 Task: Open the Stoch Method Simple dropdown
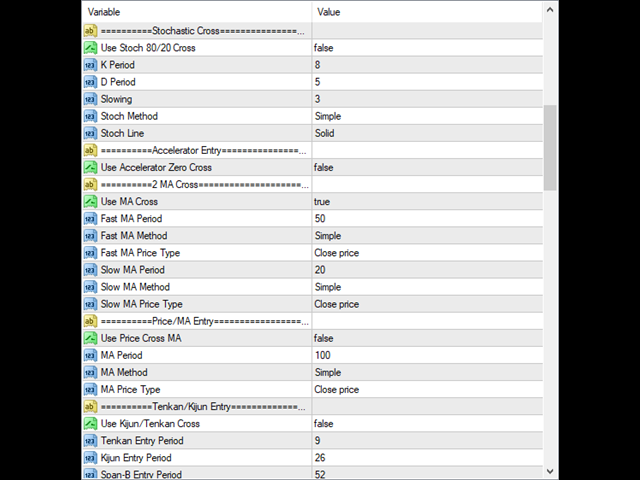[x=329, y=116]
